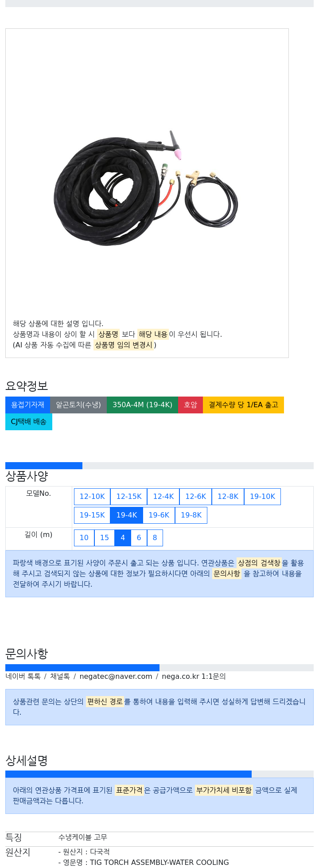Choose model 19-10K
The height and width of the screenshot is (868, 319).
262,497
